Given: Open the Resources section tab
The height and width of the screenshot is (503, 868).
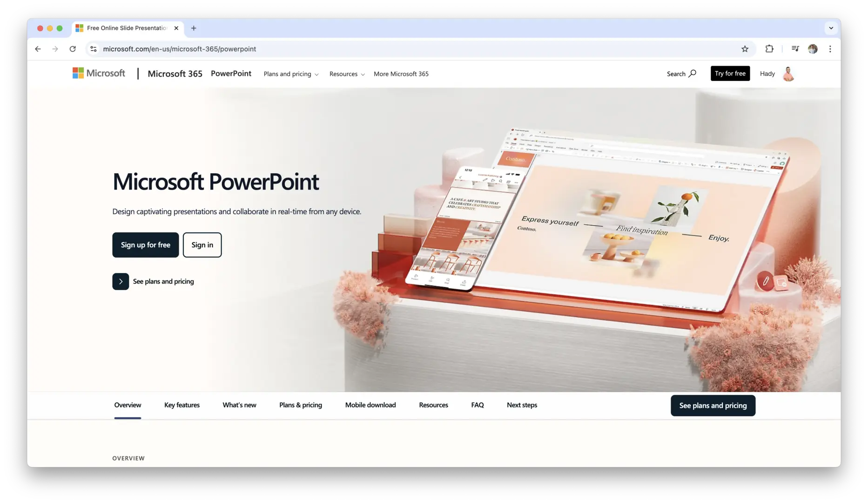Looking at the screenshot, I should [433, 405].
